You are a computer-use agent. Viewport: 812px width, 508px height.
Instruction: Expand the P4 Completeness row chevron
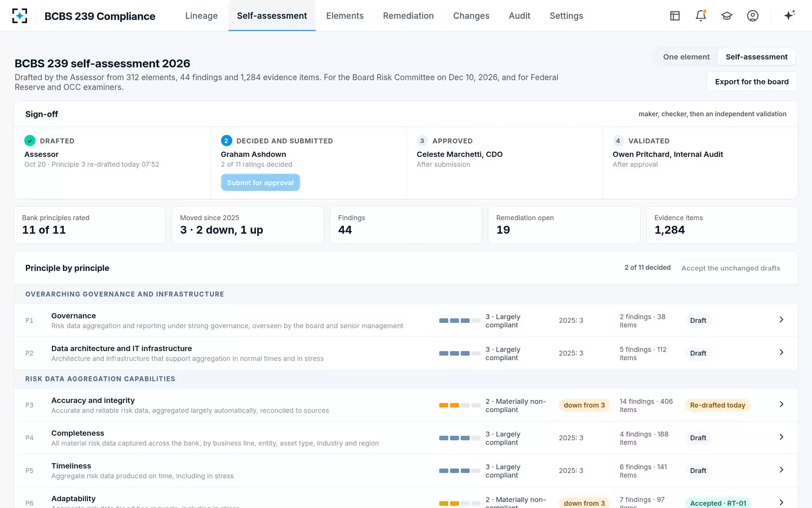pos(781,437)
